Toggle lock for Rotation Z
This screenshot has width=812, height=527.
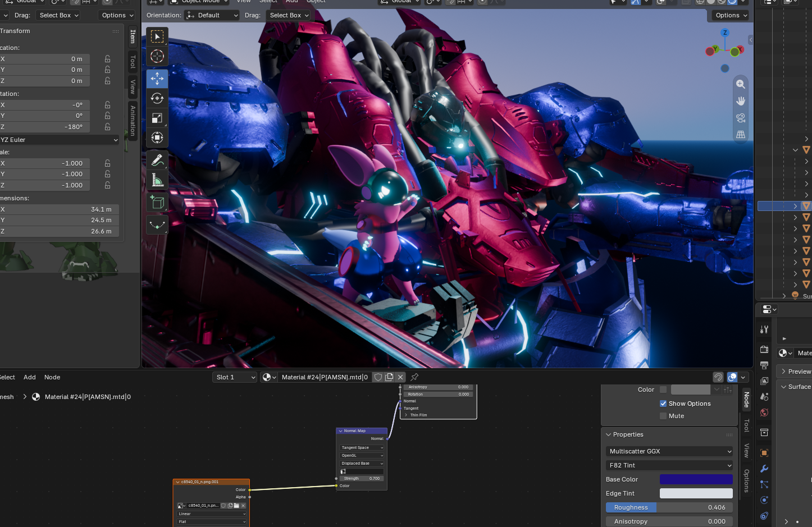pyautogui.click(x=107, y=127)
